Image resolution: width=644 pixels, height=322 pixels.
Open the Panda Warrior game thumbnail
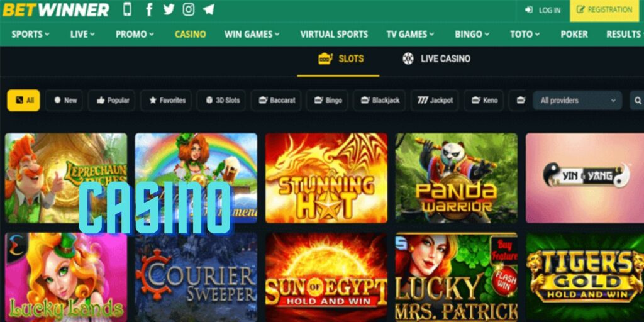point(457,178)
